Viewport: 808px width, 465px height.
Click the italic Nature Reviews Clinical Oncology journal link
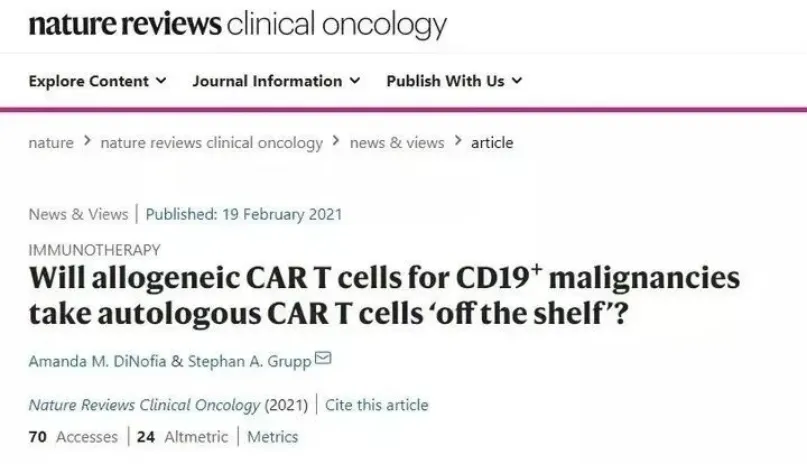(144, 405)
